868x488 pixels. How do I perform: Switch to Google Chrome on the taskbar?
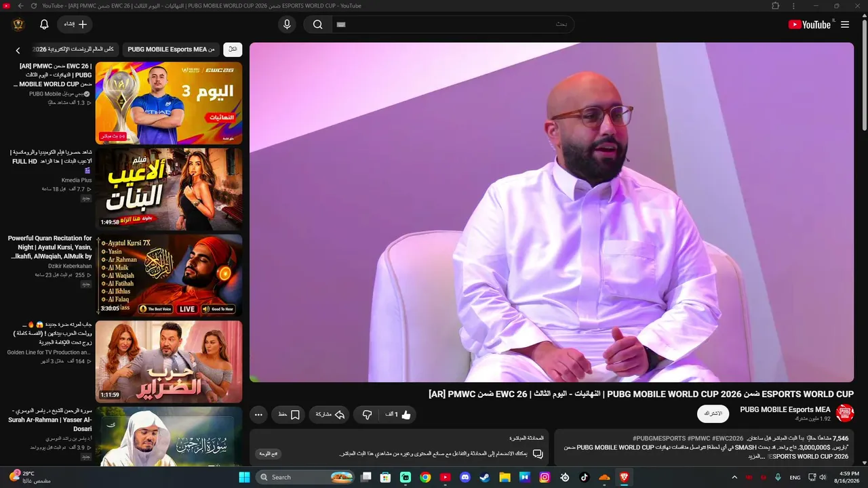[x=425, y=477]
